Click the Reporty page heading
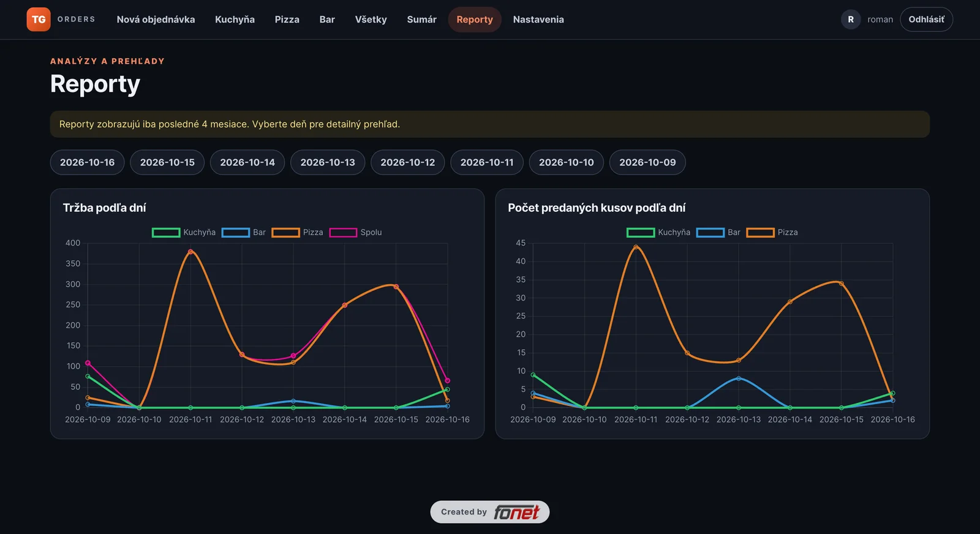 point(95,84)
